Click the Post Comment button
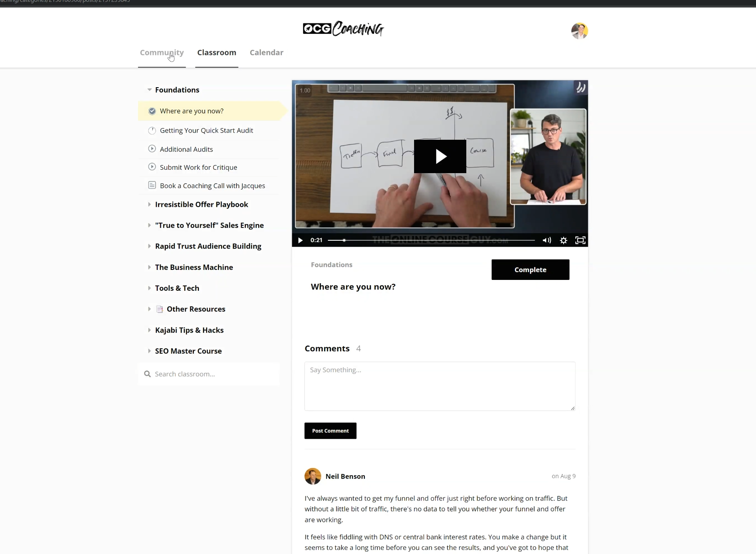This screenshot has width=756, height=554. pyautogui.click(x=330, y=431)
